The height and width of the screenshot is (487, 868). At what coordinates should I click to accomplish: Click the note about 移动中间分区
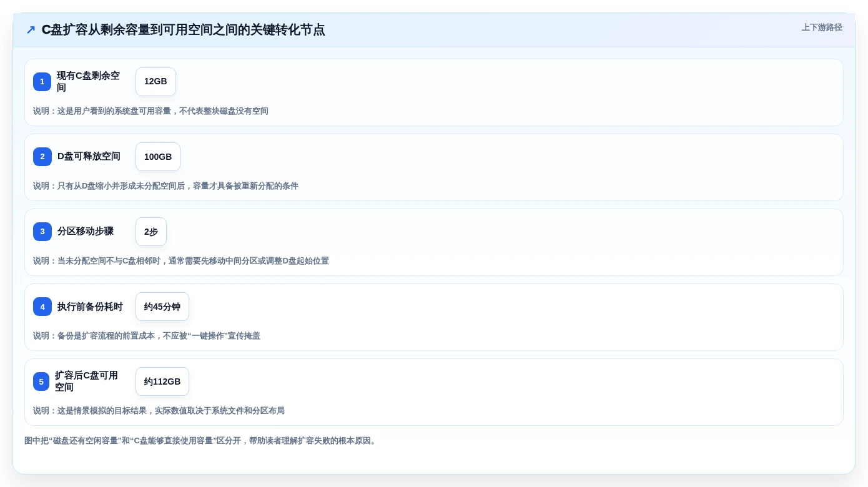181,261
